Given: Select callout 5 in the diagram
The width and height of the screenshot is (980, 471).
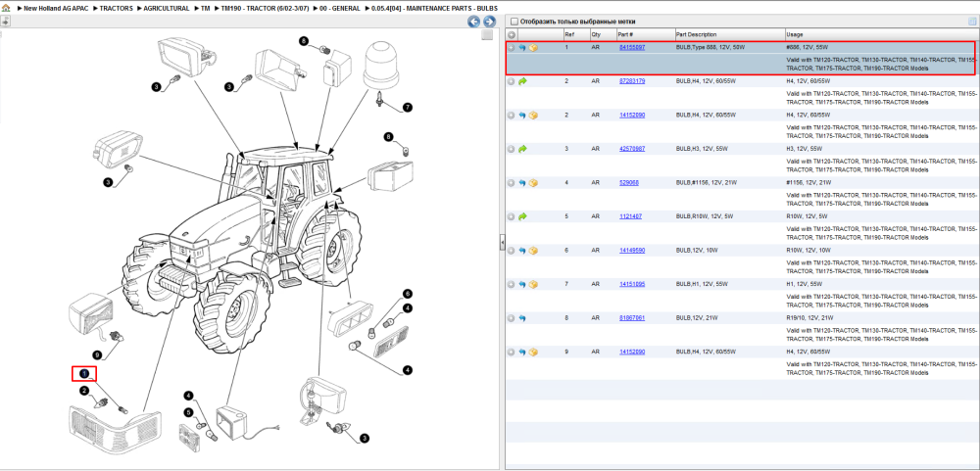Looking at the screenshot, I should click(x=188, y=411).
